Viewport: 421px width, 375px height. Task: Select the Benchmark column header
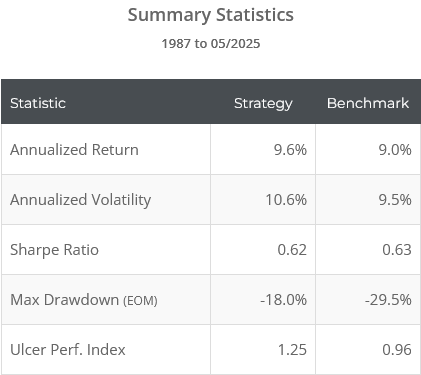click(368, 103)
